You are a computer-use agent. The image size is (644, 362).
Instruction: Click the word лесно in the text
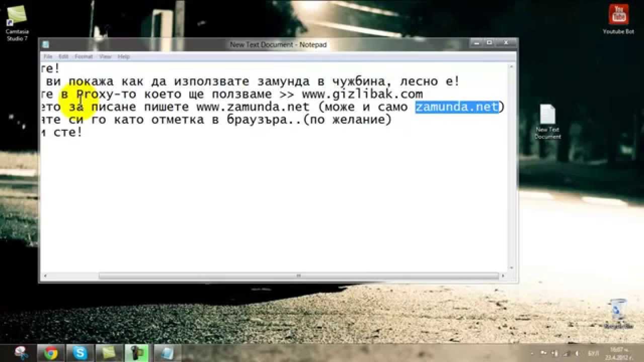pos(419,81)
